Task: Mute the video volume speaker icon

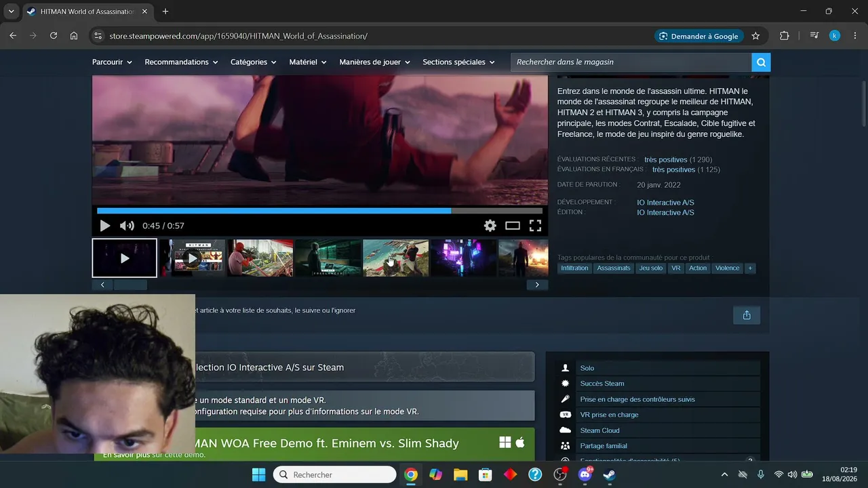Action: (x=127, y=226)
